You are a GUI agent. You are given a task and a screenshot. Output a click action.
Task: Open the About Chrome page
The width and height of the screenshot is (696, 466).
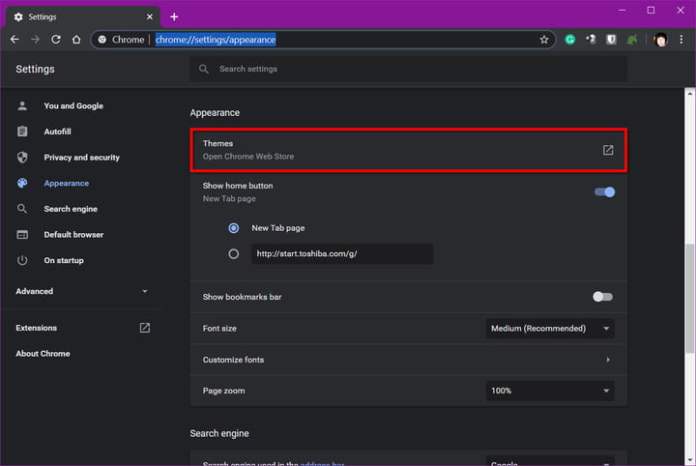pyautogui.click(x=43, y=354)
